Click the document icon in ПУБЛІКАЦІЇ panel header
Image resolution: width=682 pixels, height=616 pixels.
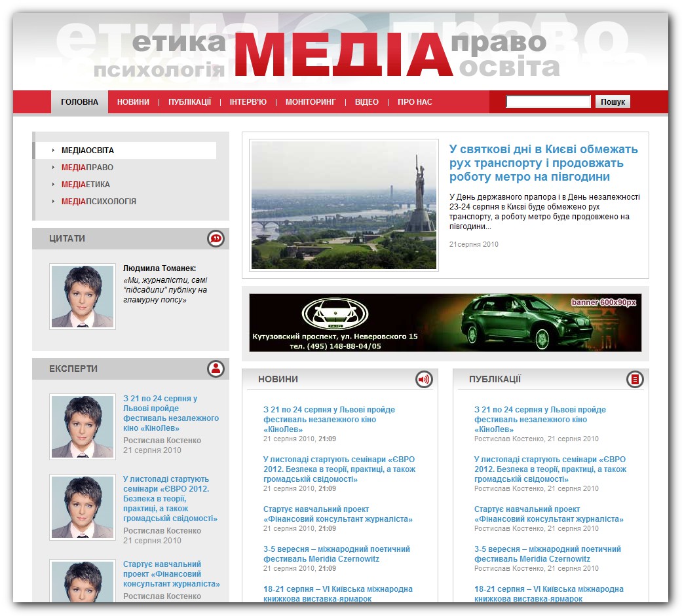(x=634, y=378)
